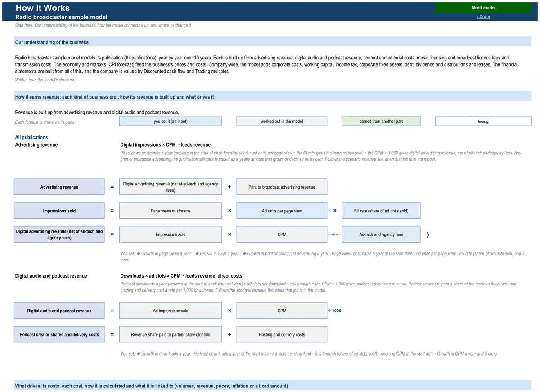Open the Model checks button
Screen dimensions: 540x392
(x=483, y=8)
